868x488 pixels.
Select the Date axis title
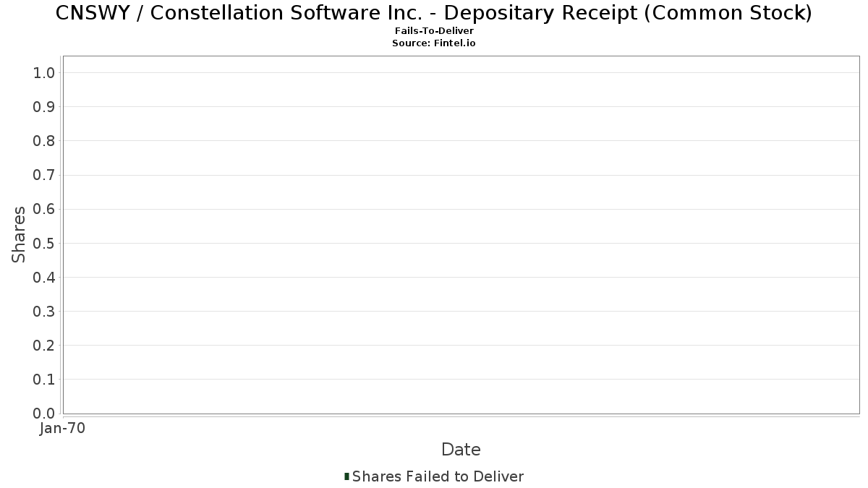click(461, 450)
